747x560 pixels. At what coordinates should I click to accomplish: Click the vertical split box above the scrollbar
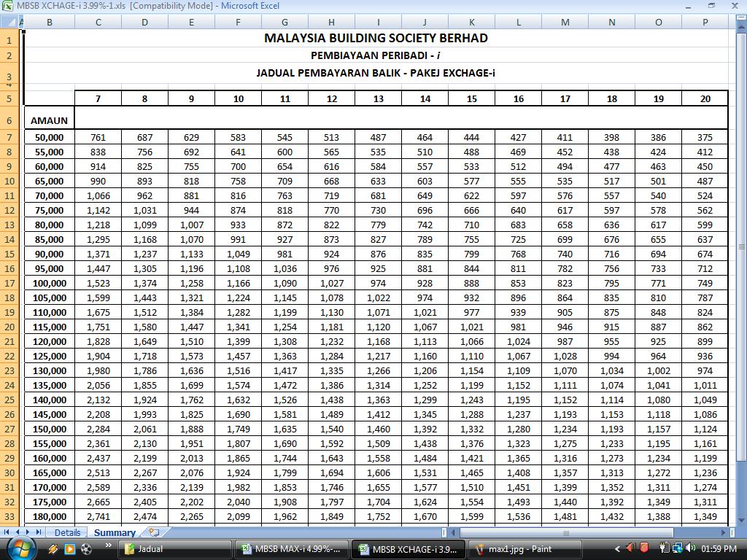coord(742,18)
